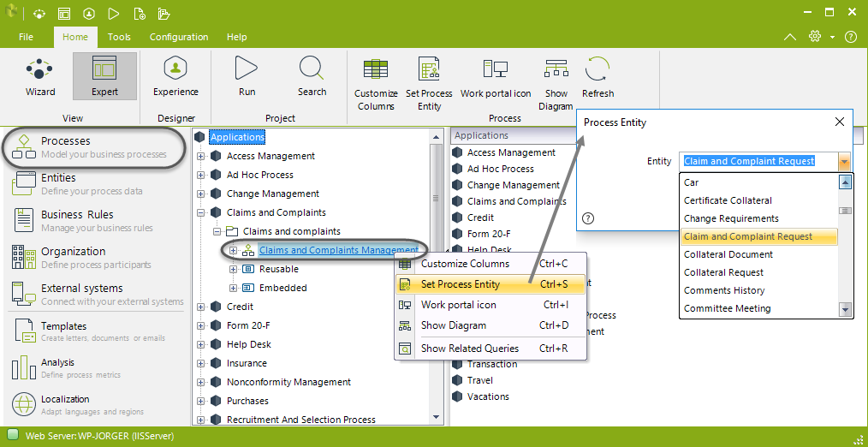Select Travel in Applications list
Viewport: 868px width, 447px height.
(480, 380)
